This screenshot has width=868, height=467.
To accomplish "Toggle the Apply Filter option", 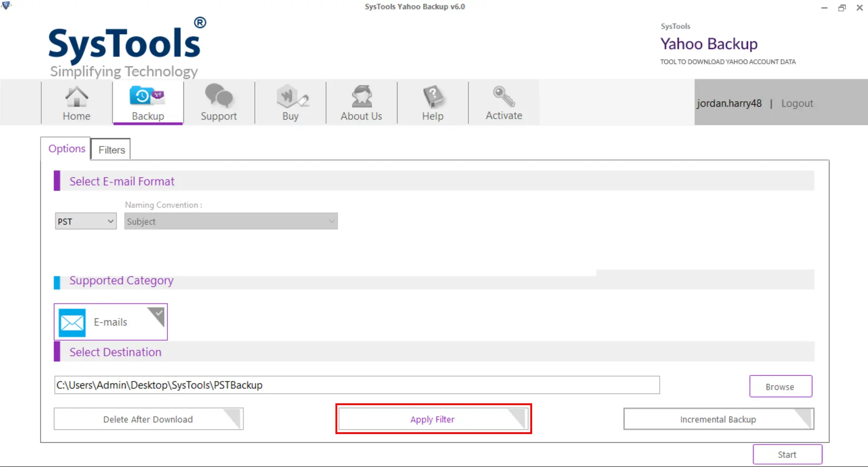I will [433, 419].
